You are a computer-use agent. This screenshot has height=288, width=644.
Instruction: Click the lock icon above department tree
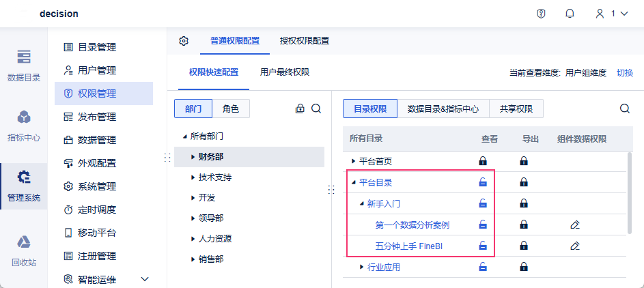tap(300, 109)
